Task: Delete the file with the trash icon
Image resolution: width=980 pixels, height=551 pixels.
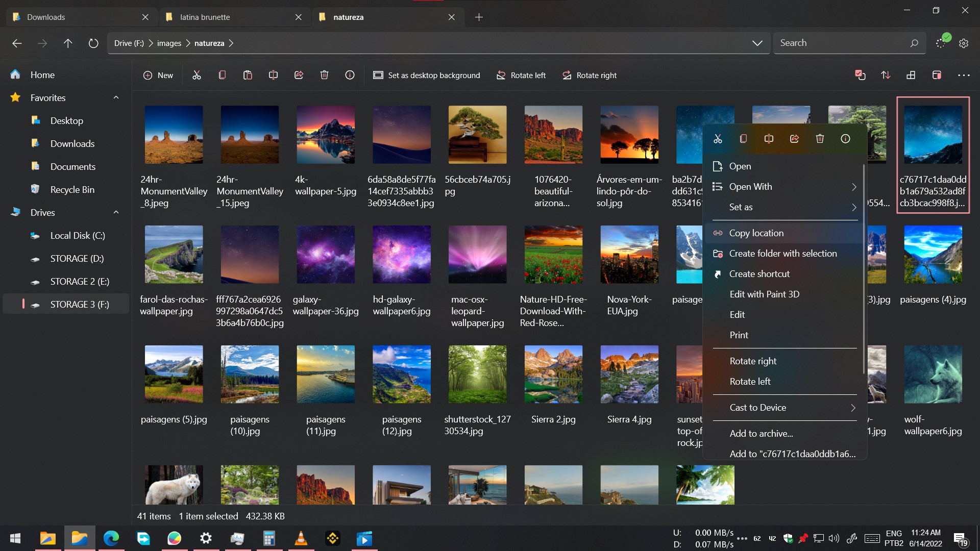Action: click(x=820, y=138)
